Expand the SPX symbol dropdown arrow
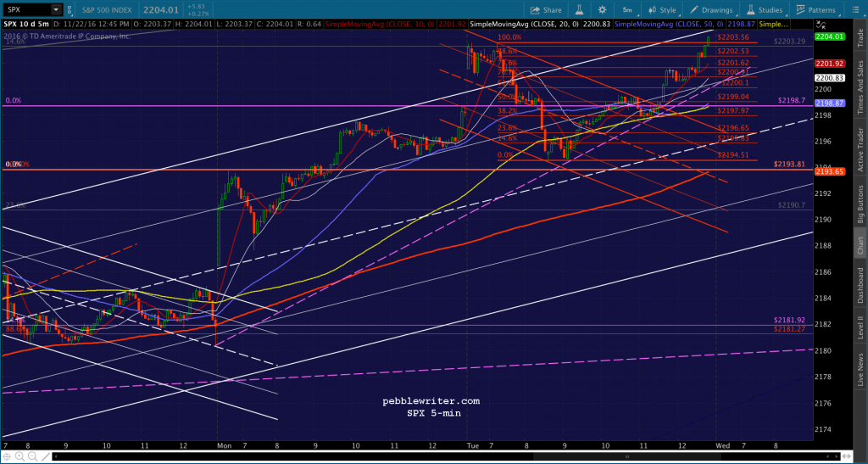Image resolution: width=868 pixels, height=464 pixels. tap(56, 9)
